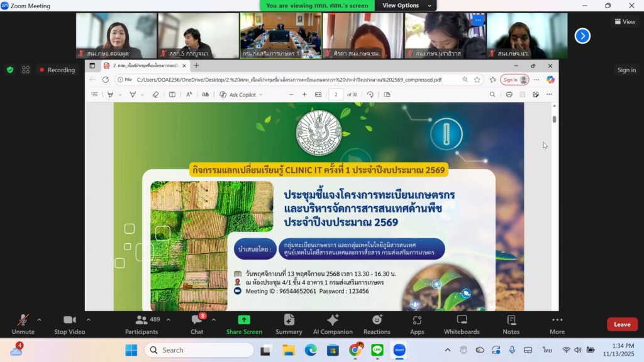Toggle Stop Video camera button
Image resolution: width=644 pixels, height=362 pixels.
click(69, 323)
